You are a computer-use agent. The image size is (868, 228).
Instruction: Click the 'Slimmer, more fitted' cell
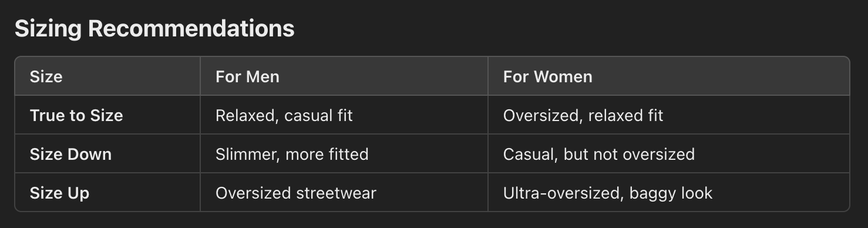(x=292, y=154)
